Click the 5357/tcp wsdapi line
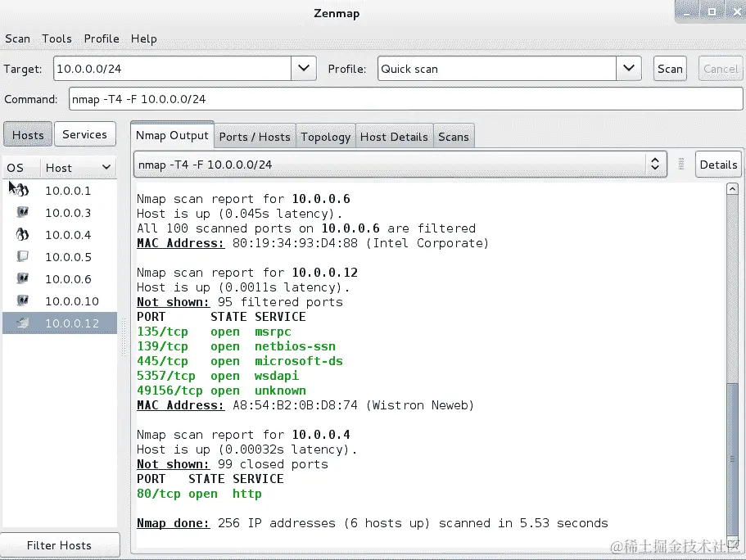This screenshot has height=560, width=746. (218, 376)
